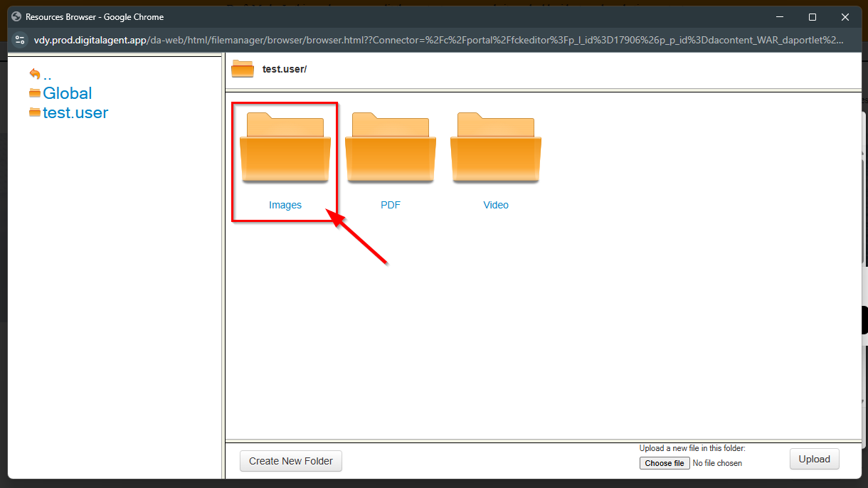Select the test.user folder in the tree
This screenshot has width=868, height=488.
click(x=75, y=112)
